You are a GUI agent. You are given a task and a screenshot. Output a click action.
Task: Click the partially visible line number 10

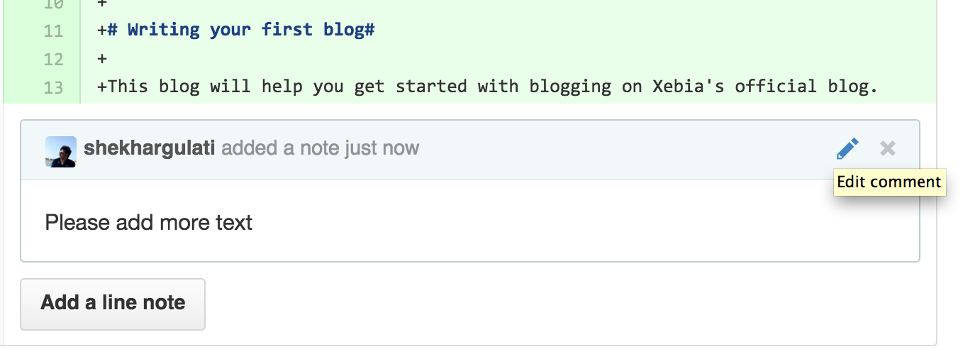click(x=53, y=4)
